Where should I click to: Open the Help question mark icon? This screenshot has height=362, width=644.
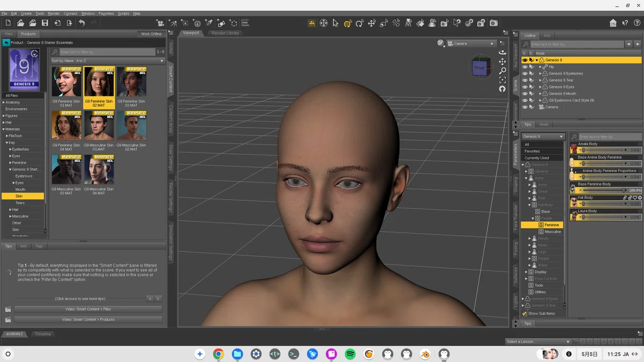click(x=636, y=23)
